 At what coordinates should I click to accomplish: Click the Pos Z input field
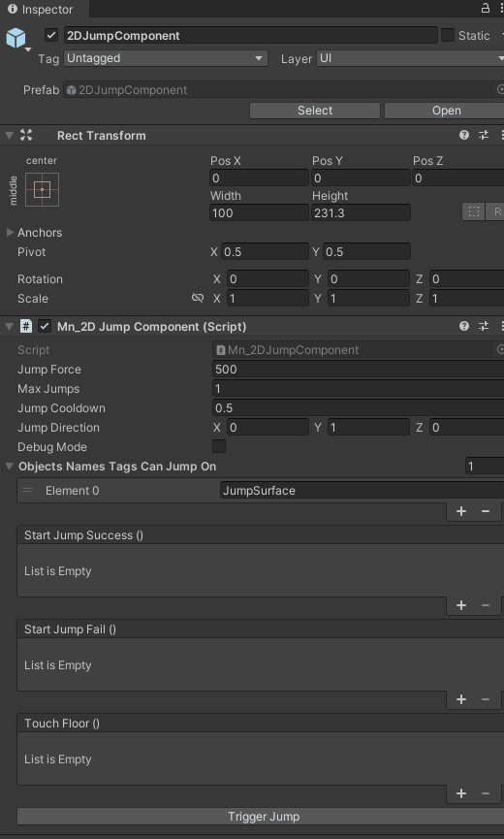pyautogui.click(x=458, y=177)
